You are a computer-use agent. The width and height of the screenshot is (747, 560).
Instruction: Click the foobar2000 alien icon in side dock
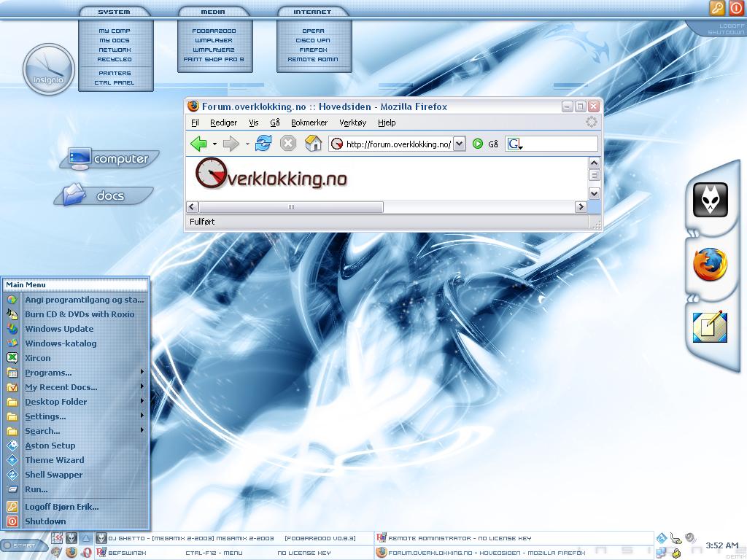(710, 199)
